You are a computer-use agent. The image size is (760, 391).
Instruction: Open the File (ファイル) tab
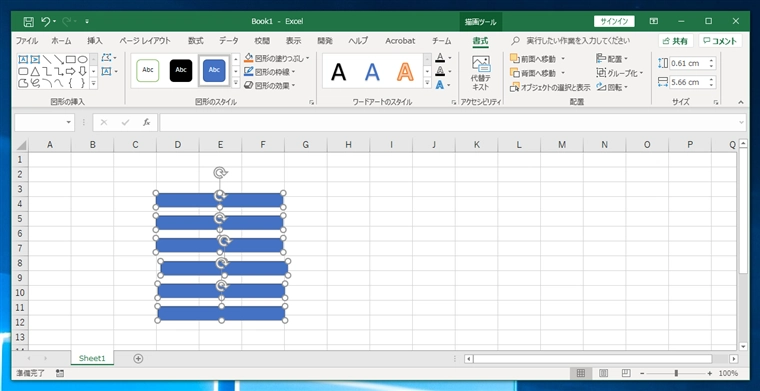click(27, 41)
